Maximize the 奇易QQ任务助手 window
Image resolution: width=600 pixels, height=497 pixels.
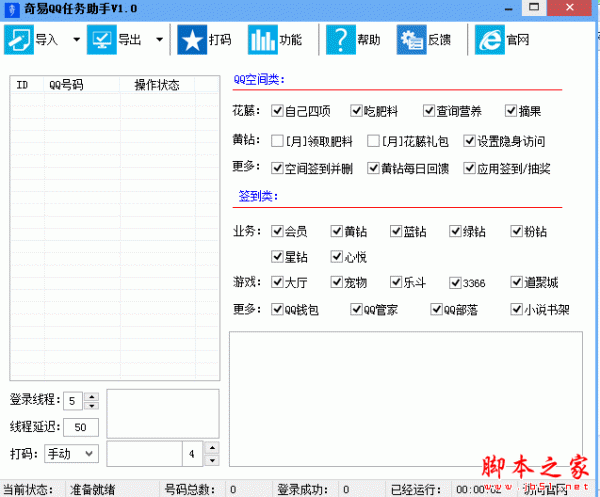[534, 7]
